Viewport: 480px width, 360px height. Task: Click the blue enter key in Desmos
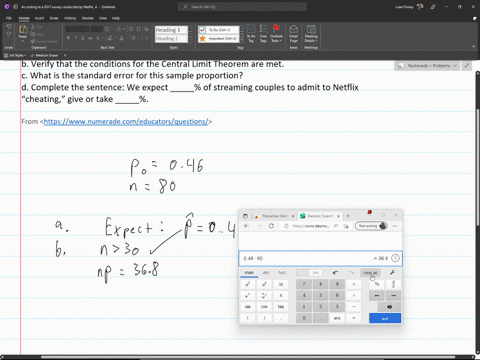[385, 318]
